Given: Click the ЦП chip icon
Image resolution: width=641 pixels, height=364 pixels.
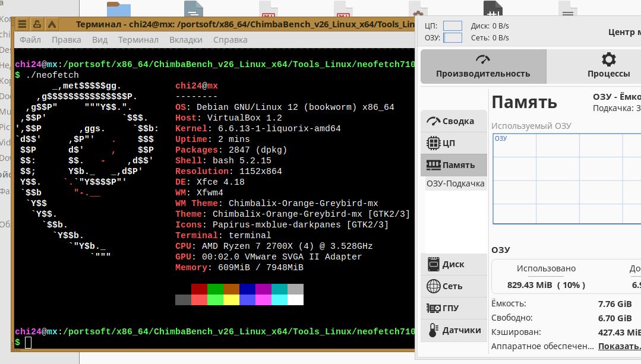Looking at the screenshot, I should (433, 143).
